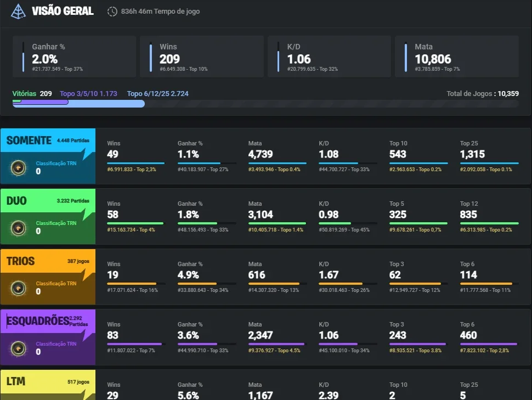
Task: Click the 3.232 Partidas label in DUO
Action: point(73,201)
